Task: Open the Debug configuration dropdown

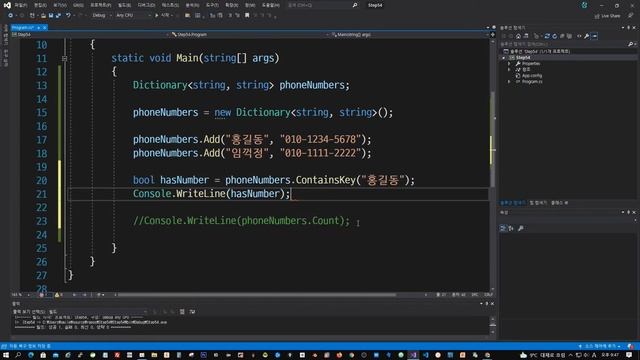Action: pos(102,16)
